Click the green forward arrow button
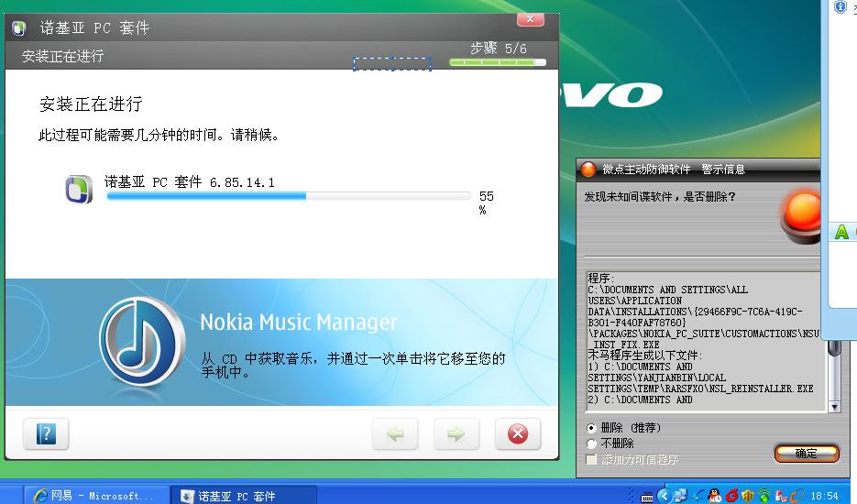857x504 pixels. pyautogui.click(x=456, y=434)
